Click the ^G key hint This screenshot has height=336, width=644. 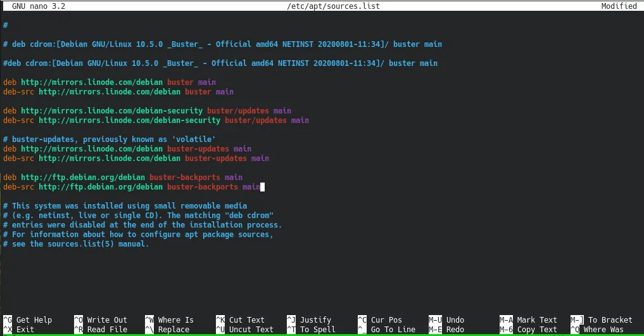click(x=8, y=320)
